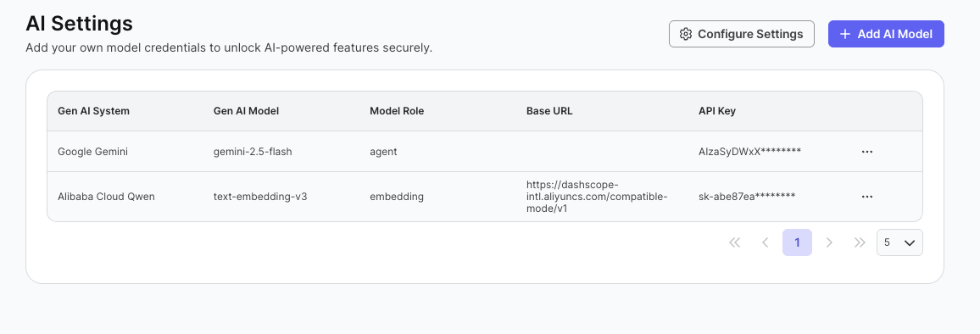This screenshot has height=334, width=980.
Task: Click the Base URL column header
Action: pyautogui.click(x=549, y=111)
